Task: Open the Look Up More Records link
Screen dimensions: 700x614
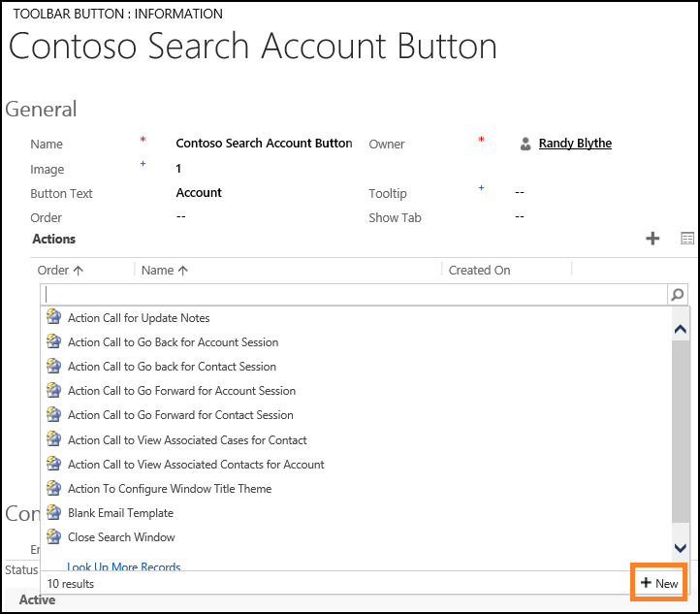Action: 124,566
